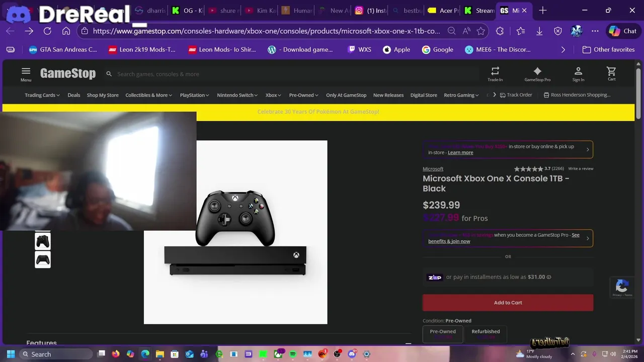Open New Releases menu item
Image resolution: width=644 pixels, height=362 pixels.
[x=388, y=95]
